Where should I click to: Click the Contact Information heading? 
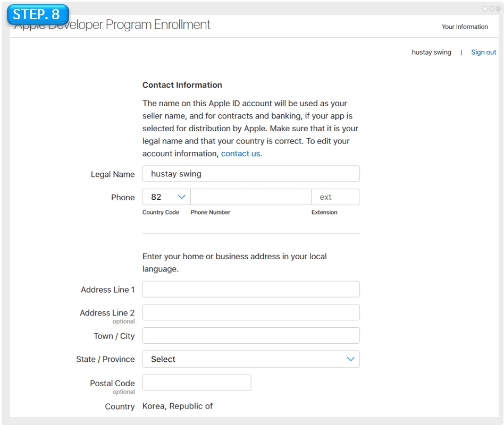tap(182, 85)
